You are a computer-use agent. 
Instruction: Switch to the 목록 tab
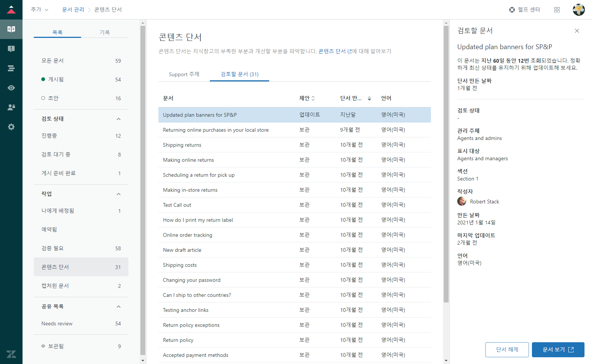[57, 33]
